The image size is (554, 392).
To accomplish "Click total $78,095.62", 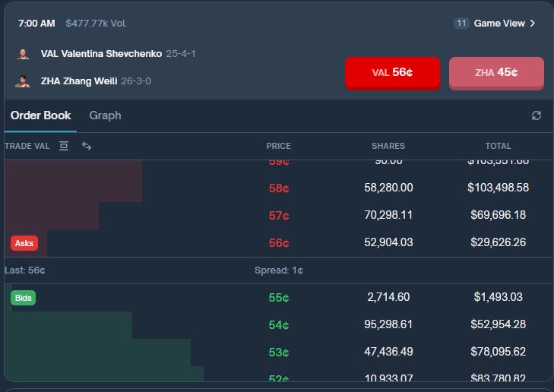I will coord(499,352).
